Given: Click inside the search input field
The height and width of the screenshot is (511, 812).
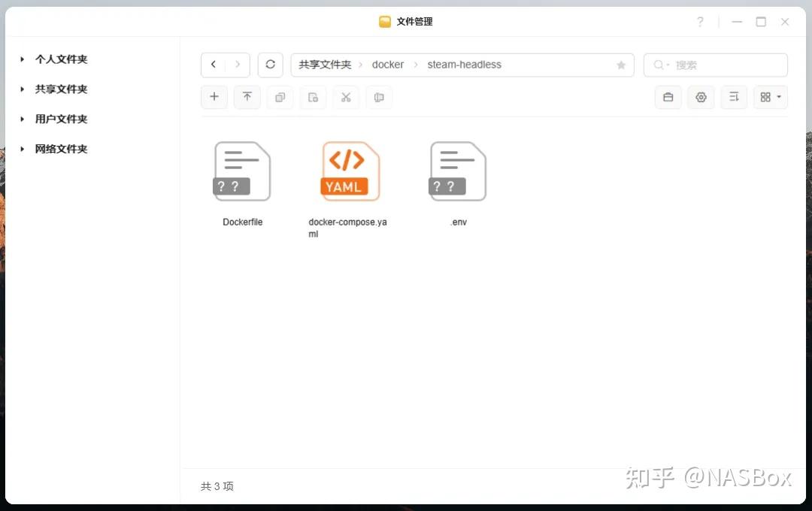Looking at the screenshot, I should coord(714,65).
